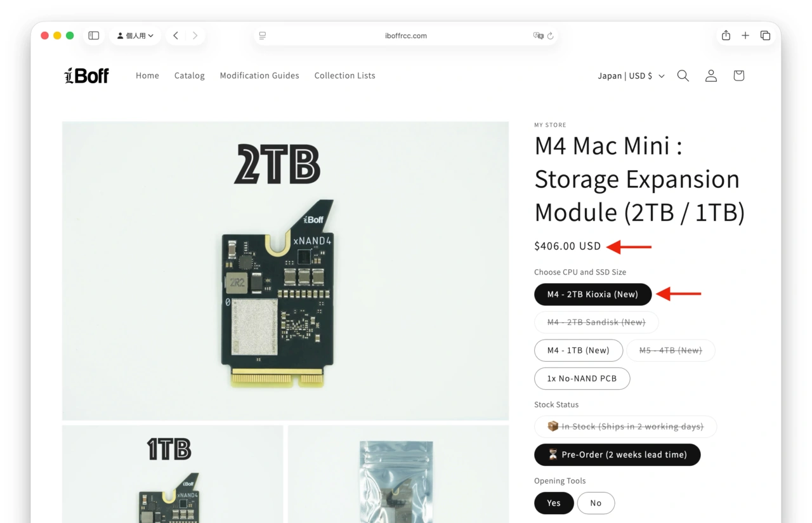
Task: Open the store search icon
Action: [x=683, y=76]
